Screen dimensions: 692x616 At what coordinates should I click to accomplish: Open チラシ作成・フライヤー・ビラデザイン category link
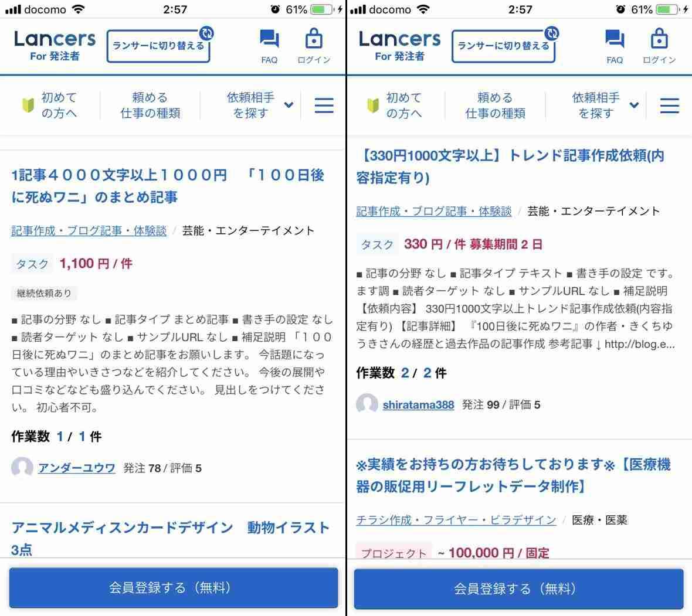[456, 520]
